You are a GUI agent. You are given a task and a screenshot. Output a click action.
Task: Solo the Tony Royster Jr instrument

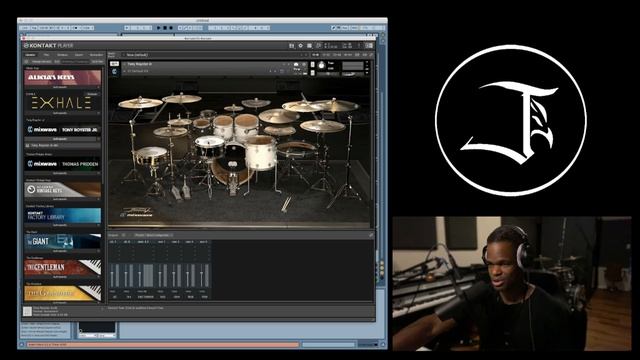(312, 64)
